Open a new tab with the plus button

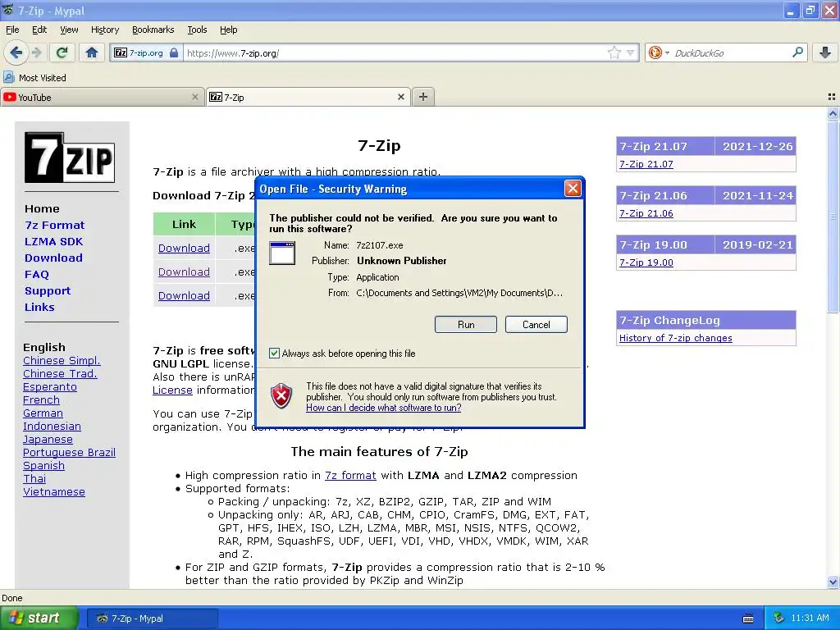(x=423, y=97)
